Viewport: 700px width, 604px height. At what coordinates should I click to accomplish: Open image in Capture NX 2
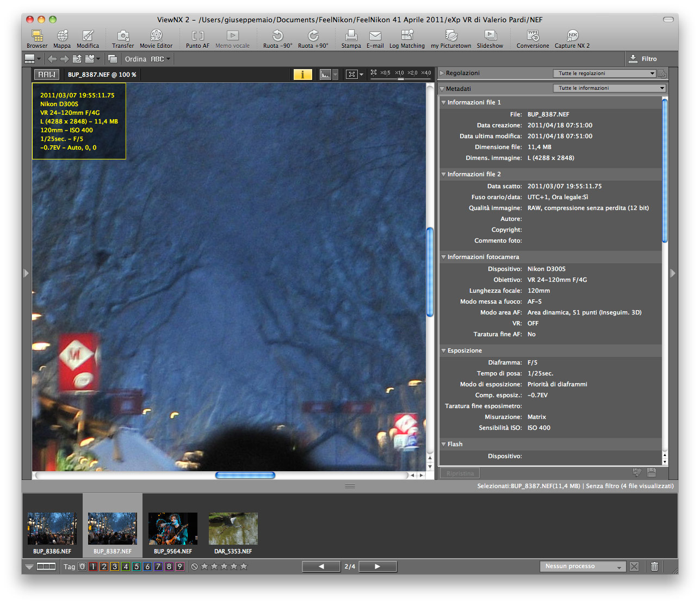point(572,39)
